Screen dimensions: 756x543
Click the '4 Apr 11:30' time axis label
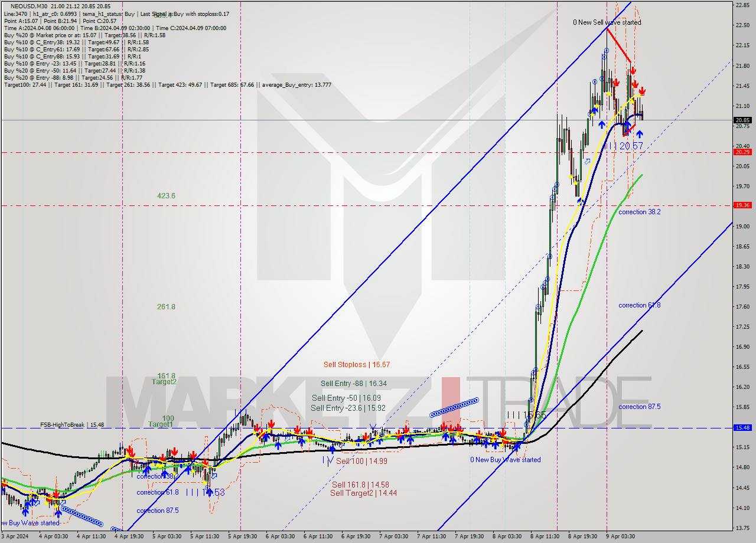tap(90, 537)
